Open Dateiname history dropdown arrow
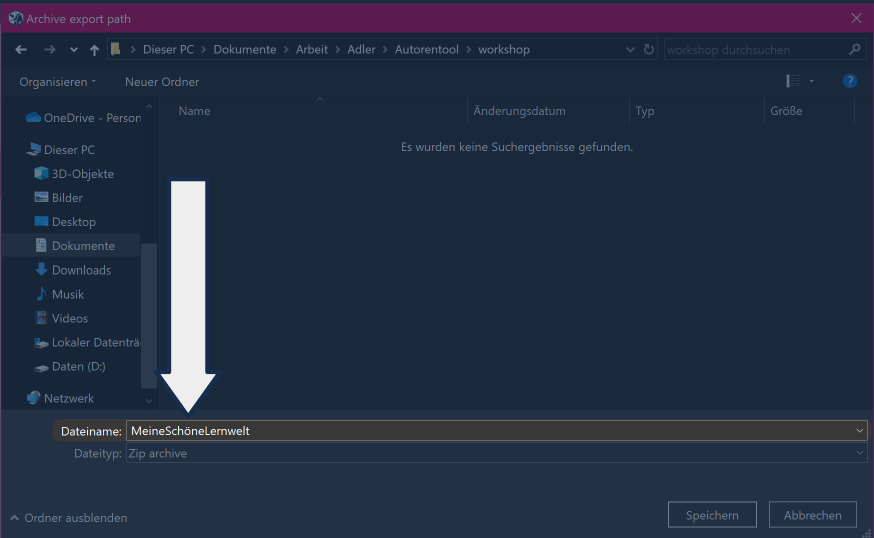Image resolution: width=874 pixels, height=538 pixels. click(x=859, y=430)
